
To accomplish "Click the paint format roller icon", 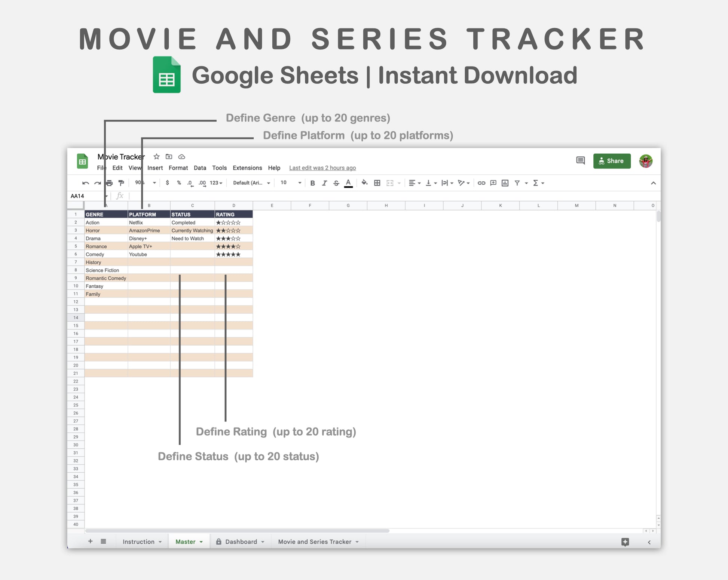I will [x=121, y=183].
